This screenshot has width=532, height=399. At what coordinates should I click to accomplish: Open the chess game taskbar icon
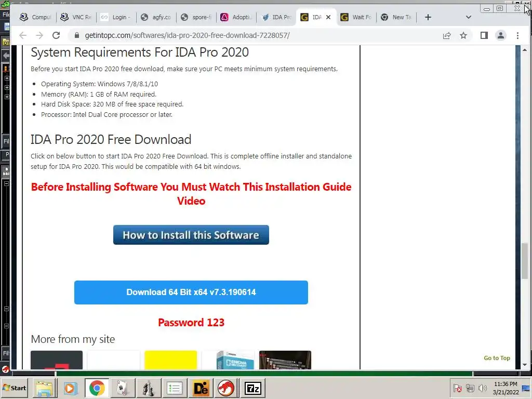148,388
